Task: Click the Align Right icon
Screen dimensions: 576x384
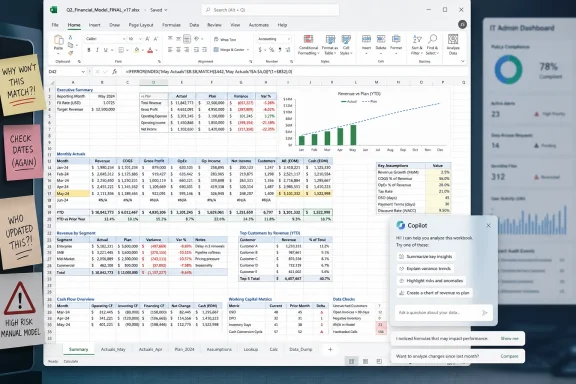Action: 187,50
